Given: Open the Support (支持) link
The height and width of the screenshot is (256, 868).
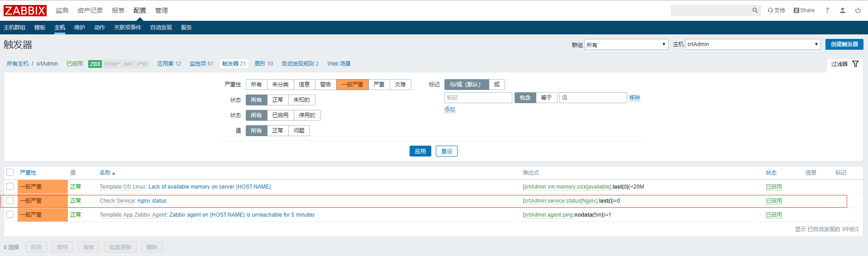Looking at the screenshot, I should click(x=777, y=10).
